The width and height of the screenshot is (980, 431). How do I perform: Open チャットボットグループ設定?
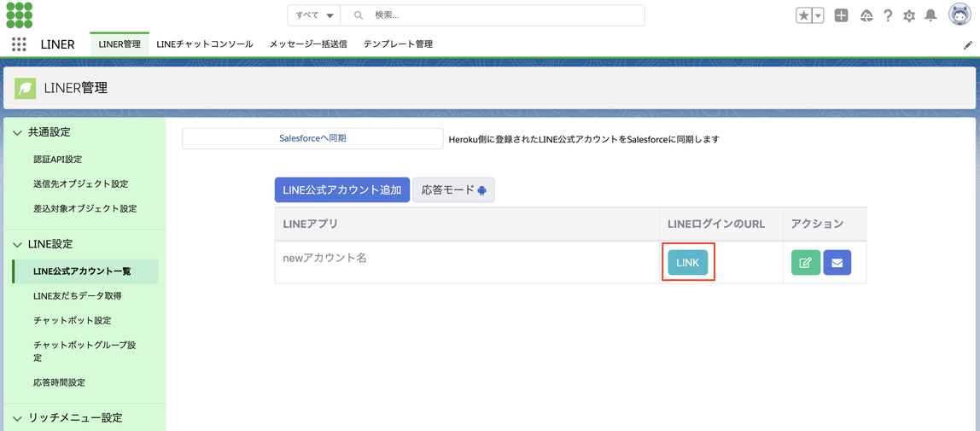click(85, 351)
